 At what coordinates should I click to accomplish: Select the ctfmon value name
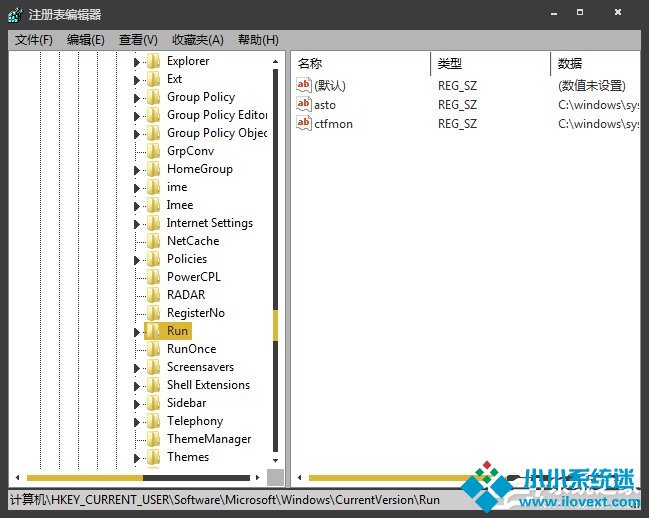click(x=334, y=124)
